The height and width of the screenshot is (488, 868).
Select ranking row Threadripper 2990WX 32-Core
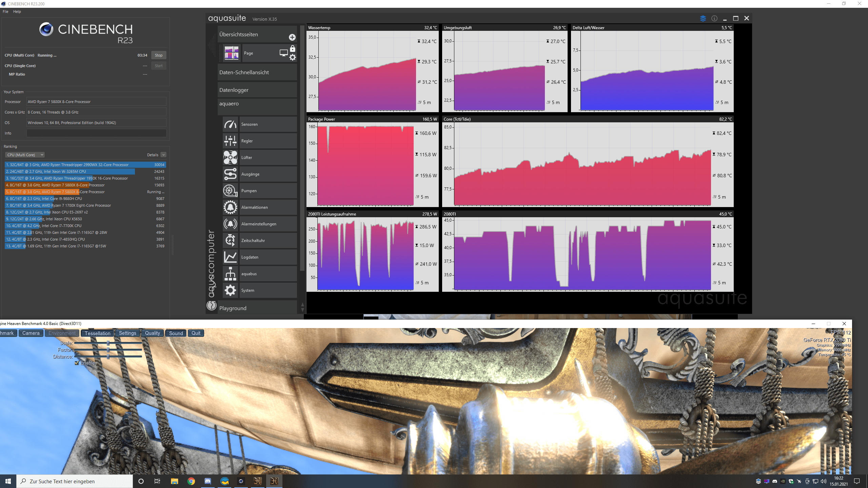coord(85,165)
